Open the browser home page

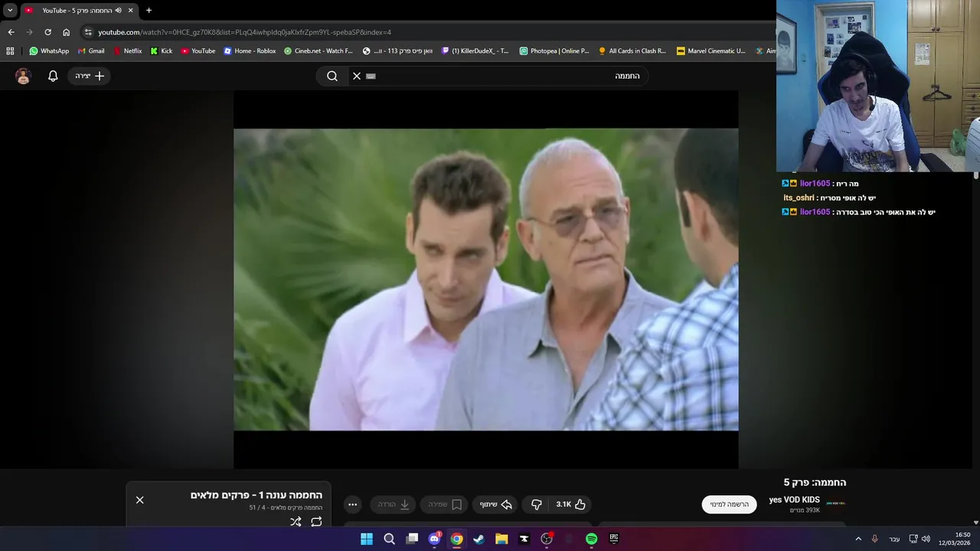66,32
